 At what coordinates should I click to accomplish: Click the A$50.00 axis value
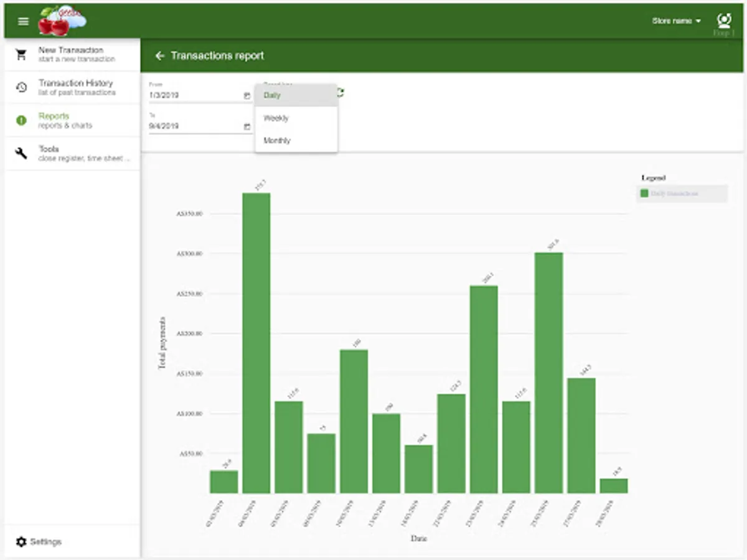(x=192, y=454)
